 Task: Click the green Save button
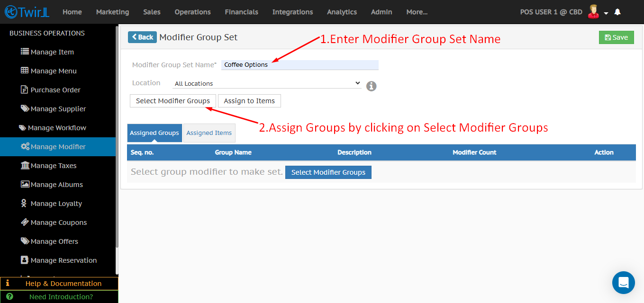pyautogui.click(x=616, y=37)
